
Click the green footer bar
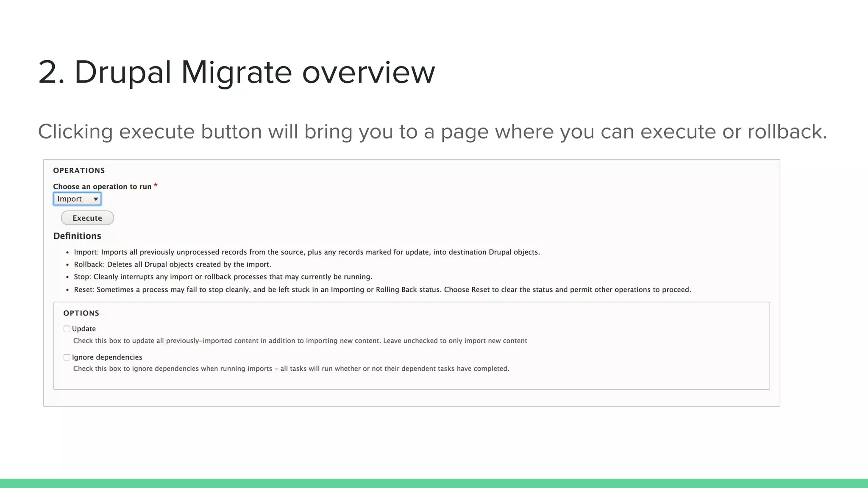[434, 483]
